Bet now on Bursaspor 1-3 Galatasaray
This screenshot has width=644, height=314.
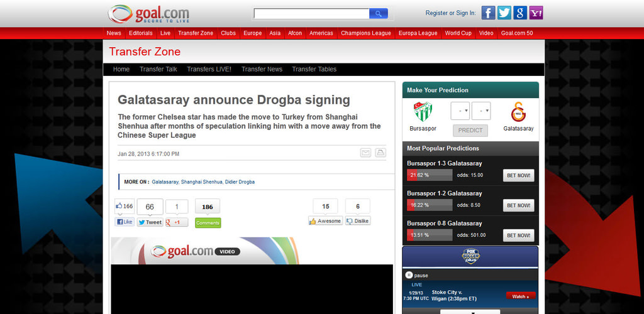point(519,175)
